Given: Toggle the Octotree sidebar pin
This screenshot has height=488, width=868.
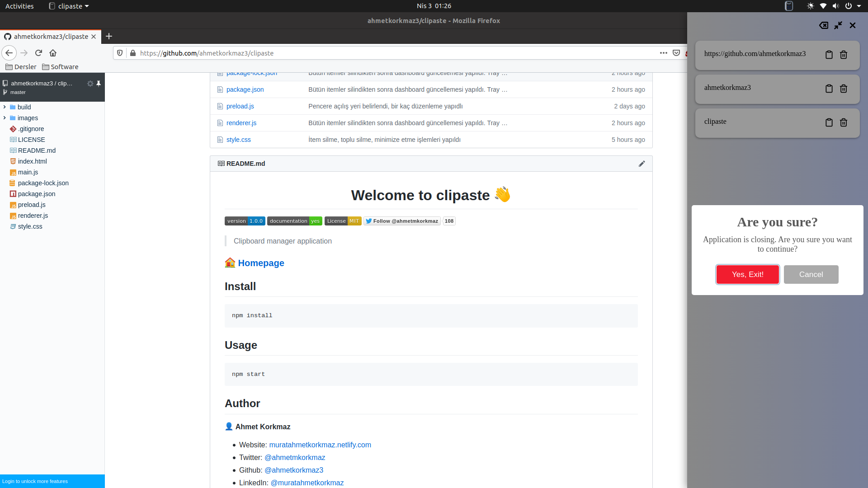Looking at the screenshot, I should 99,84.
